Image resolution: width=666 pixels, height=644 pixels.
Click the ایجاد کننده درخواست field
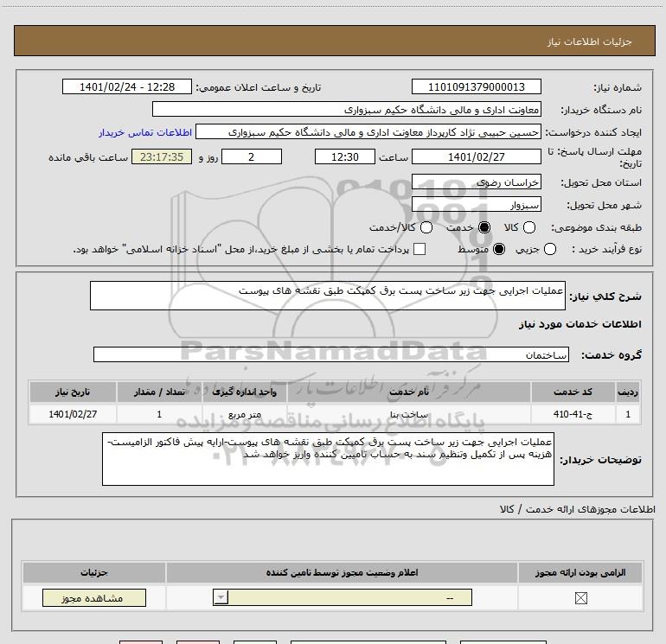click(x=368, y=131)
